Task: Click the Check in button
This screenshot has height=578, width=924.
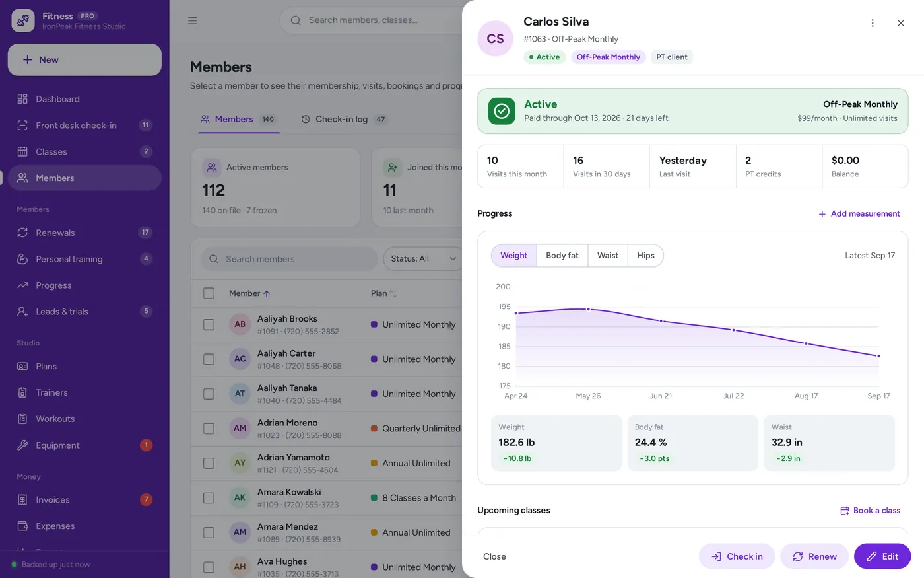Action: 737,556
